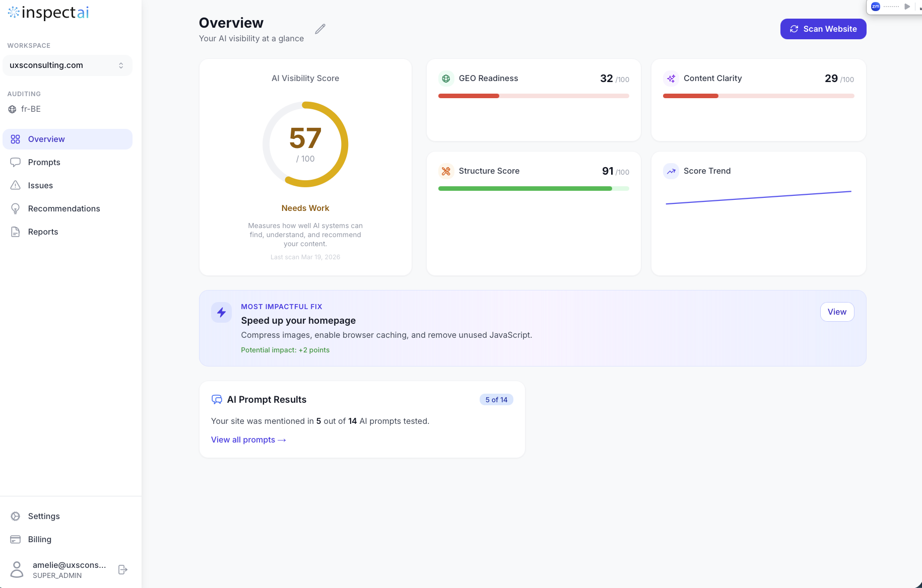
Task: Open the uxsconsulting.com workspace dropdown
Action: [68, 65]
